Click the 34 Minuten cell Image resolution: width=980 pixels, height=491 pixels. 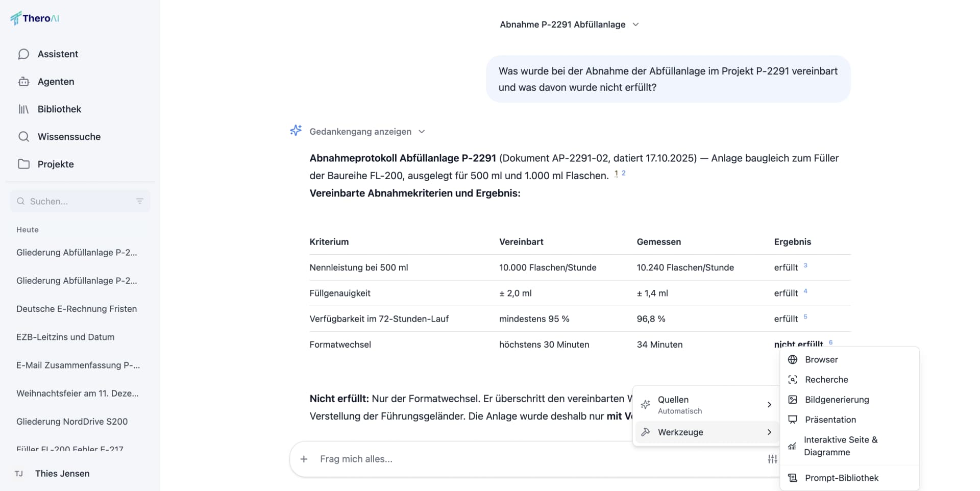[x=659, y=345]
